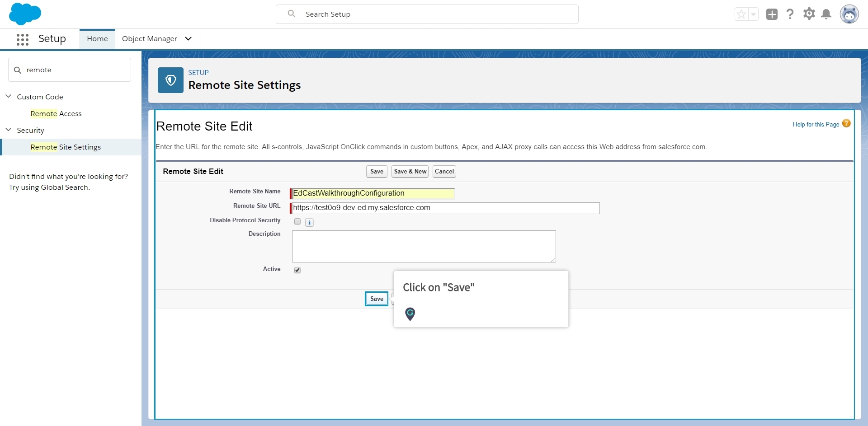The width and height of the screenshot is (868, 426).
Task: Click the info icon next to Disable Protocol Security
Action: [x=309, y=222]
